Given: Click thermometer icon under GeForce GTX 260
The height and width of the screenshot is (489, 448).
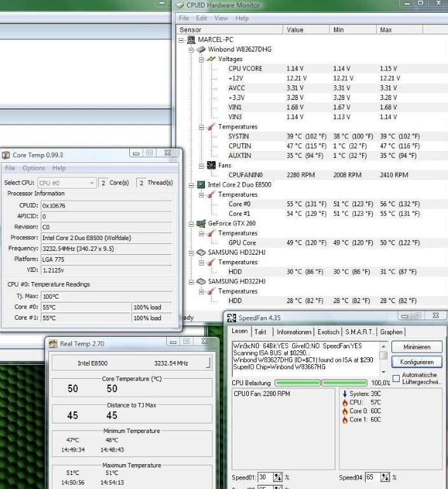Looking at the screenshot, I should pos(211,233).
